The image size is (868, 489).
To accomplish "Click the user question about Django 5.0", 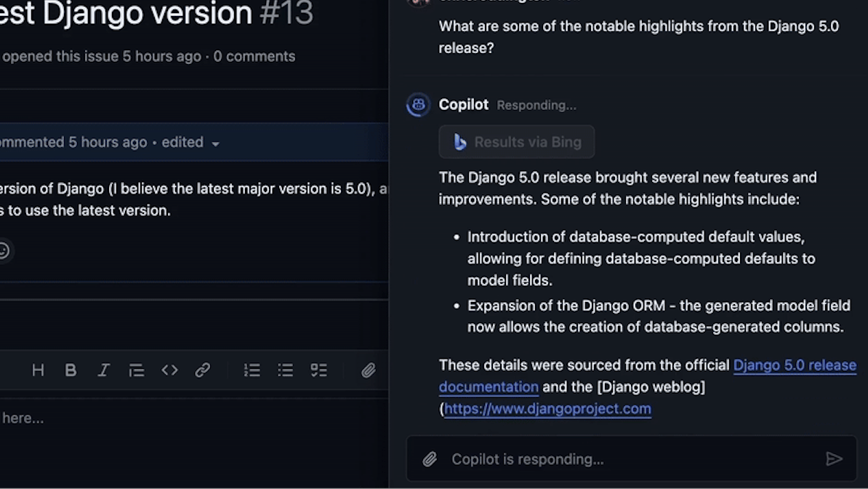I will point(639,37).
